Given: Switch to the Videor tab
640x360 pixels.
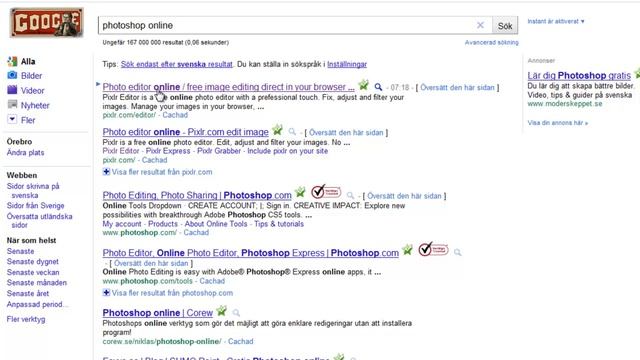Looking at the screenshot, I should (33, 91).
